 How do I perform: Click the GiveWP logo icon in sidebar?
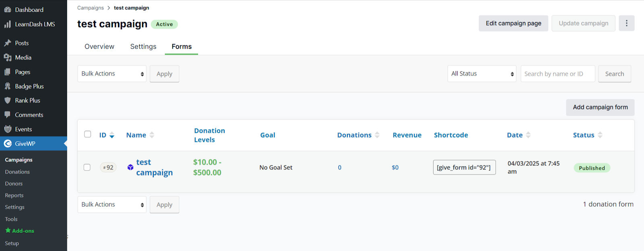point(8,144)
